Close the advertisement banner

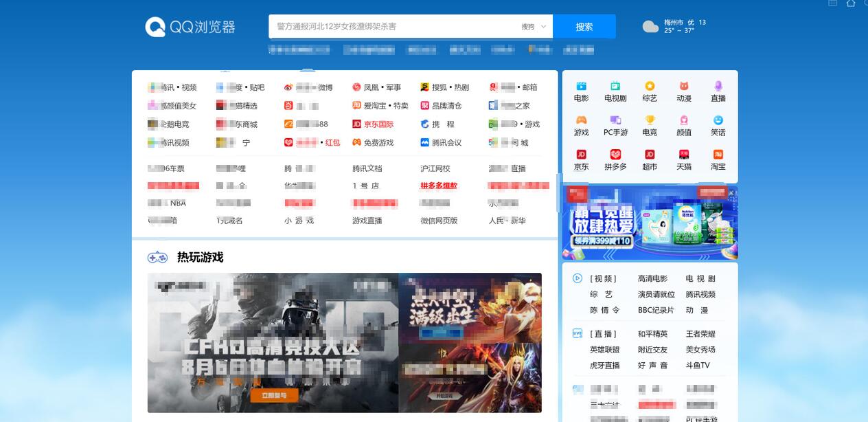(731, 192)
